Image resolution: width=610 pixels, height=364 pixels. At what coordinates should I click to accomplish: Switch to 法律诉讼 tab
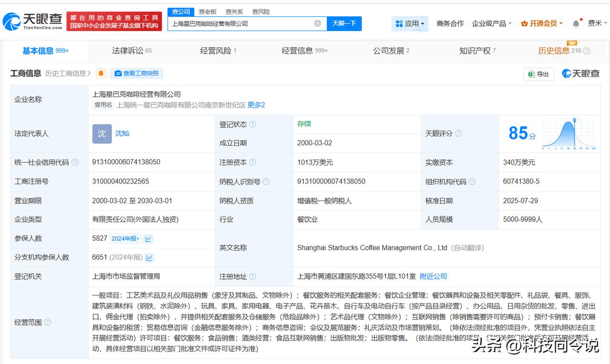[x=132, y=51]
